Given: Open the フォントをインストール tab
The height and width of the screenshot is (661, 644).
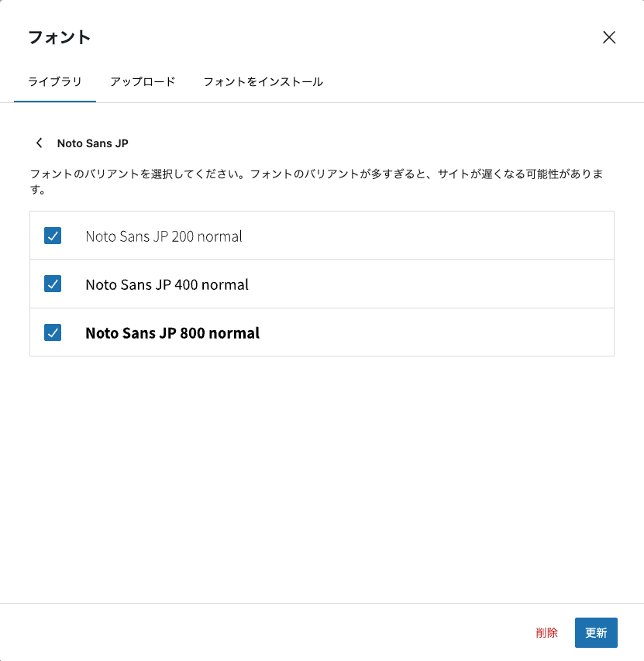Looking at the screenshot, I should 263,82.
